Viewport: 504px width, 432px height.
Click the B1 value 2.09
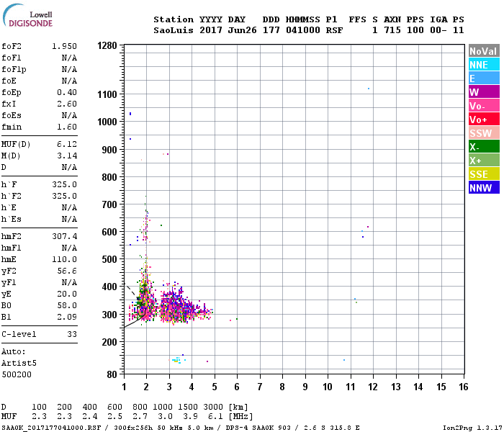[67, 318]
